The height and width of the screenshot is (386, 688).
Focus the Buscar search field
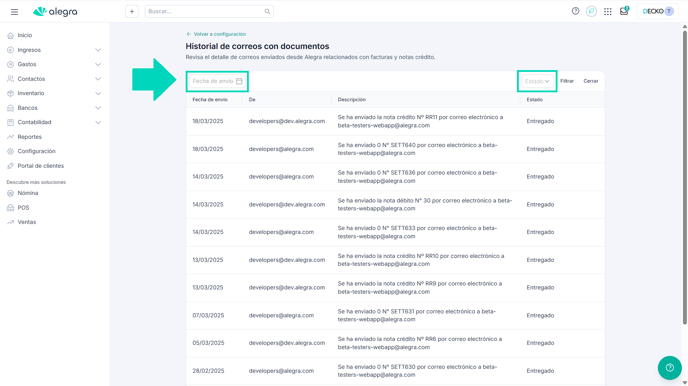tap(209, 11)
